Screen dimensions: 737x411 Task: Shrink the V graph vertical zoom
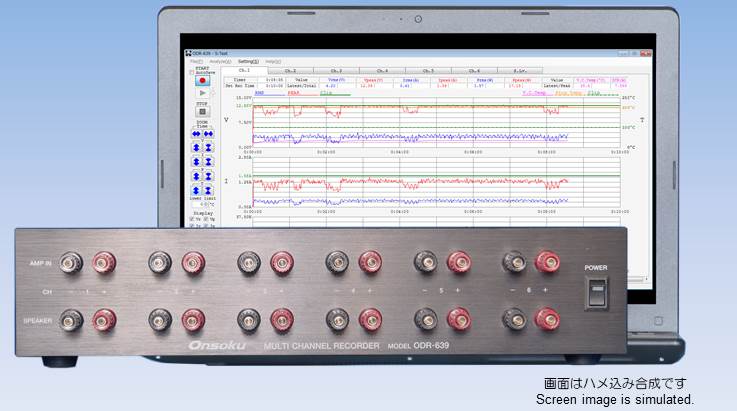click(208, 147)
